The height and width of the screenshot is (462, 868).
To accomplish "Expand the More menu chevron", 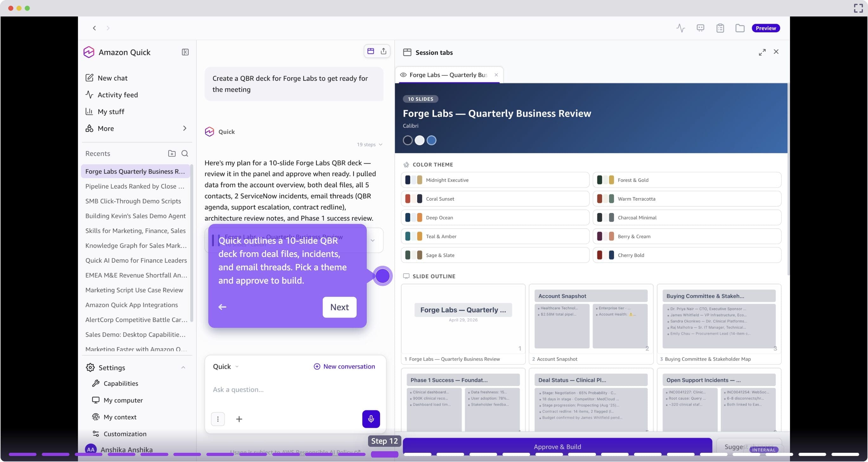I will coord(185,128).
